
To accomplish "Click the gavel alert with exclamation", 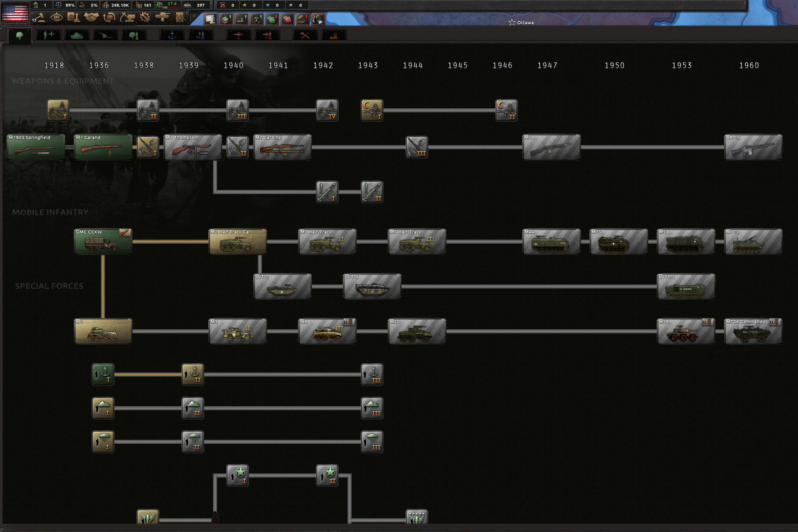I will click(303, 19).
